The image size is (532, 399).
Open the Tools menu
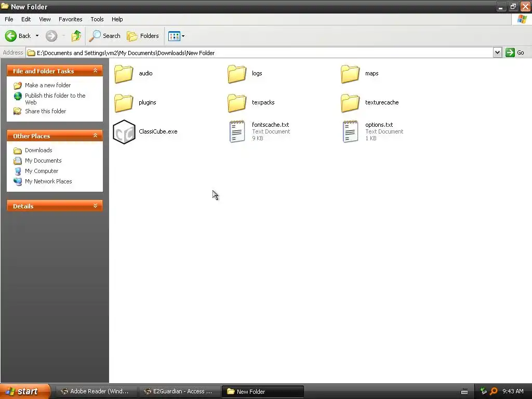point(97,19)
